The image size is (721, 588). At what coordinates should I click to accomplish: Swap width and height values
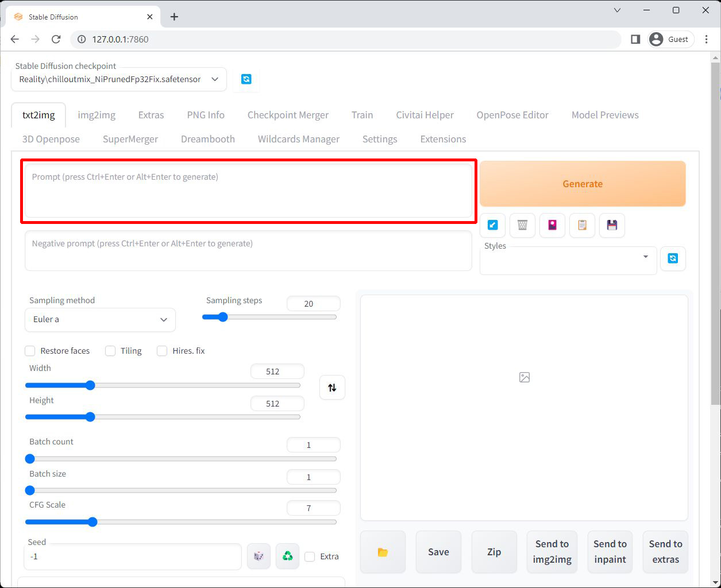pyautogui.click(x=332, y=388)
